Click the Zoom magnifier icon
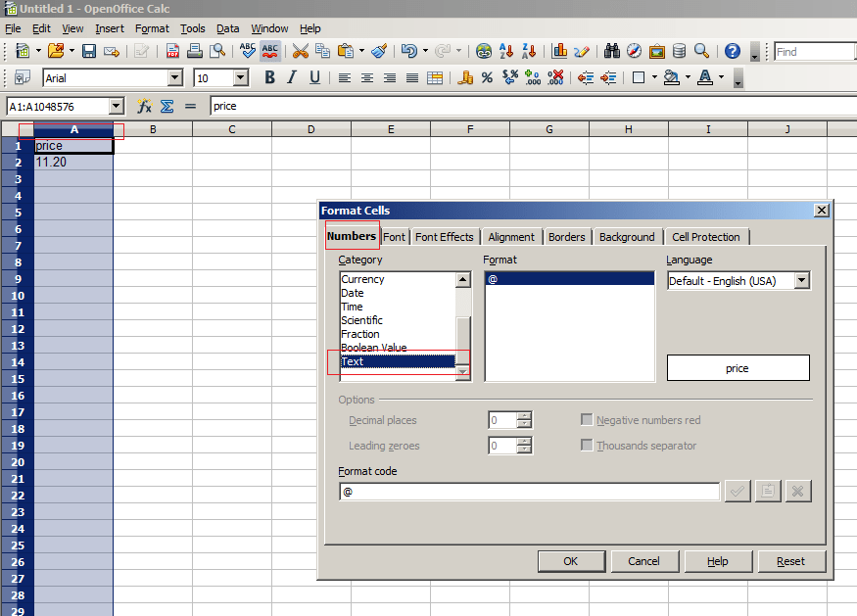Image resolution: width=857 pixels, height=616 pixels. point(701,51)
